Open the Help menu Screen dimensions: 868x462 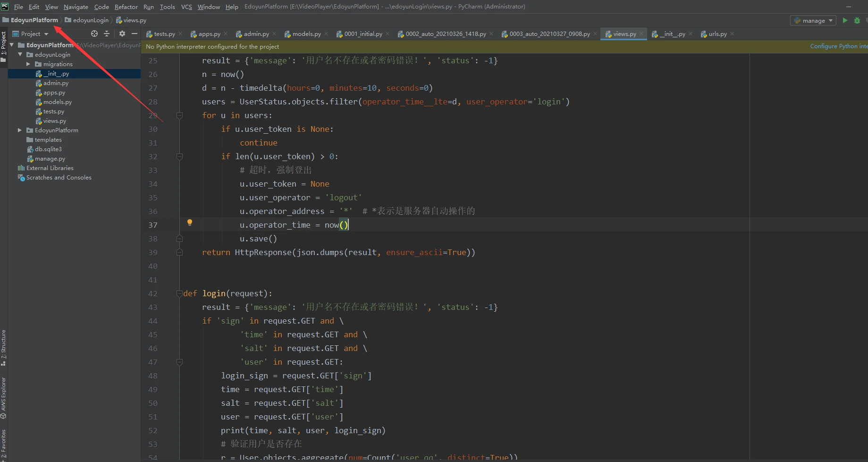tap(232, 7)
